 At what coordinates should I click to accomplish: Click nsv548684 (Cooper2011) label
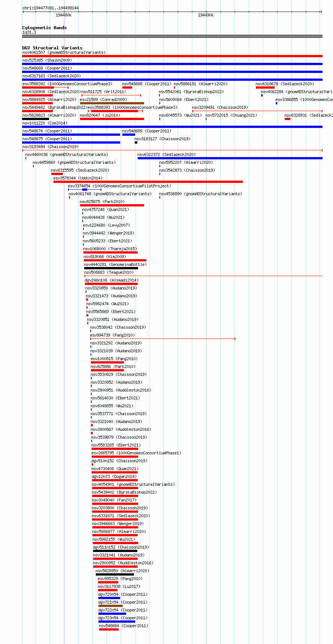(x=124, y=626)
